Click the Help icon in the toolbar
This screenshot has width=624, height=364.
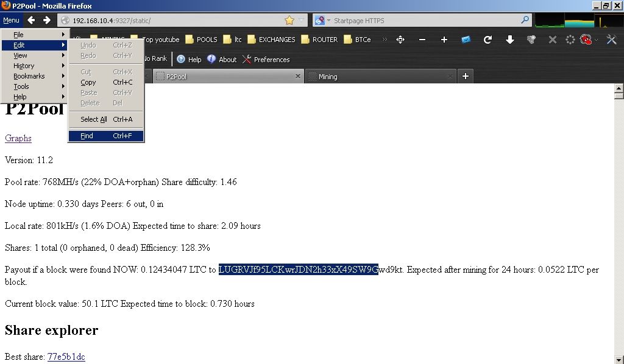189,59
